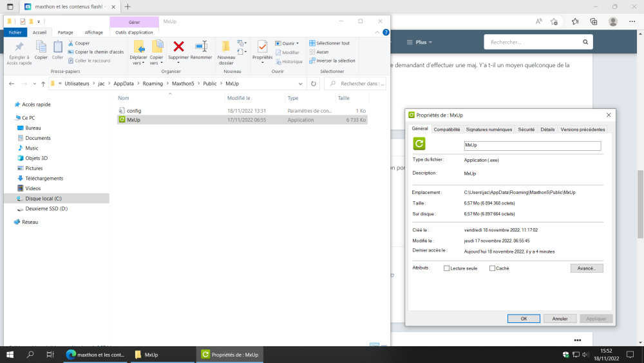The width and height of the screenshot is (644, 363).
Task: Click the Coller paste icon
Action: pos(58,46)
